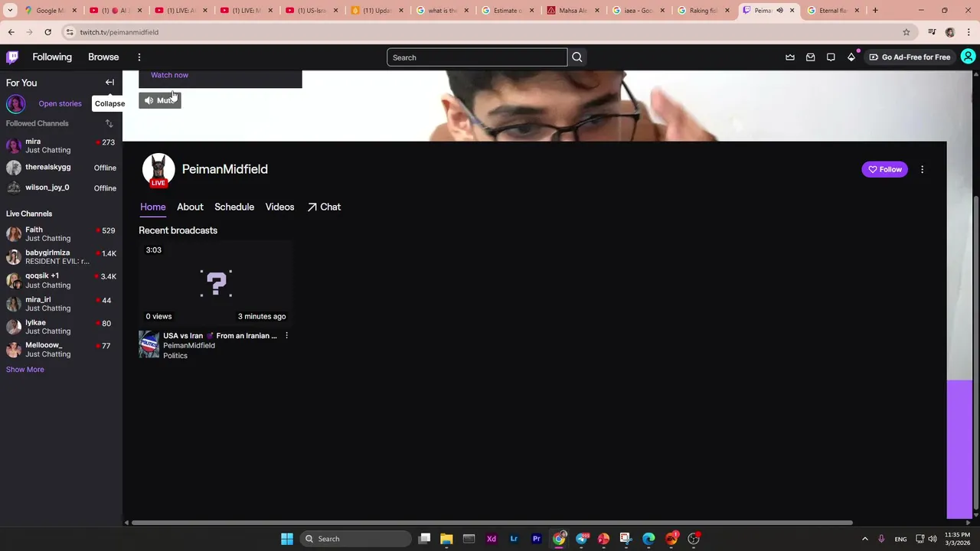Open the whispers chat bubble icon
Viewport: 980px width, 551px height.
[x=831, y=57]
